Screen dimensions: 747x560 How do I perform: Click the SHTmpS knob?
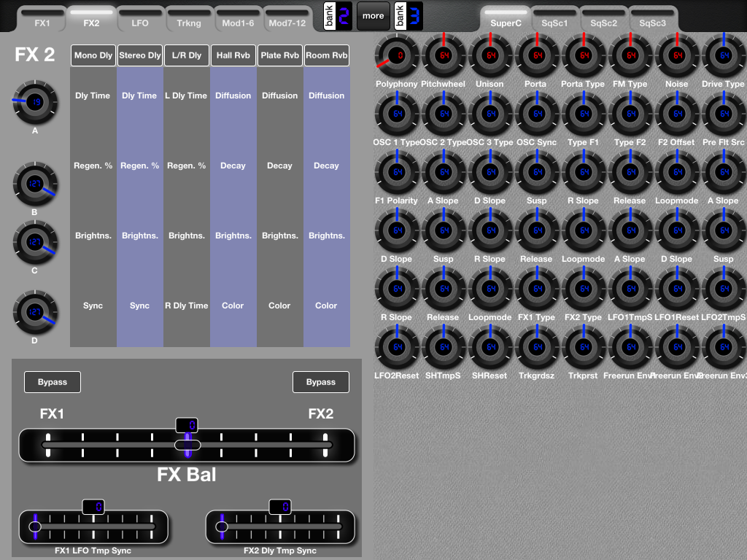click(x=444, y=347)
